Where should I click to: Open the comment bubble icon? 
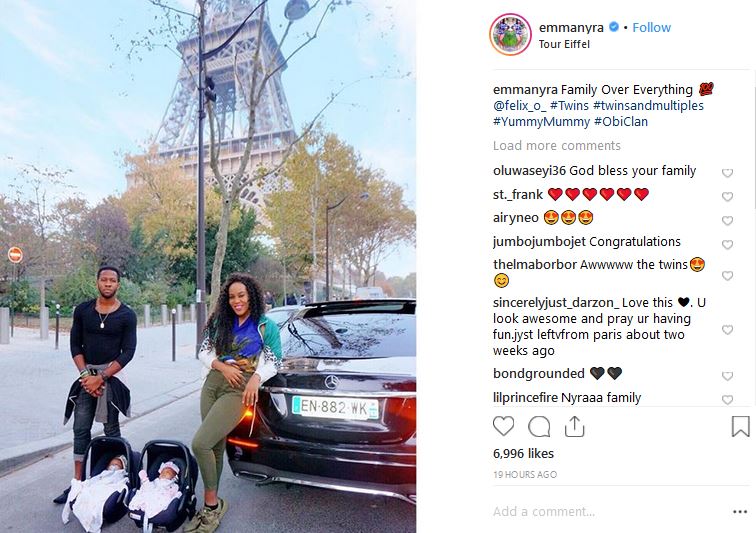point(539,426)
